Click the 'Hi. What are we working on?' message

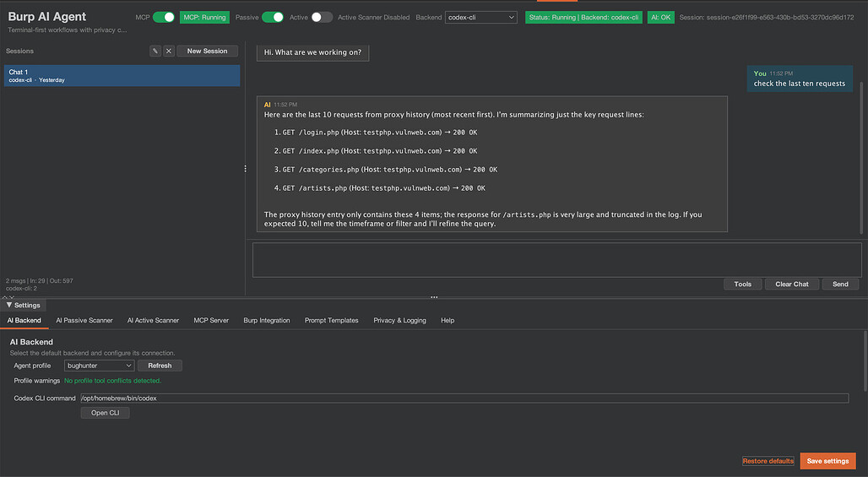point(312,52)
